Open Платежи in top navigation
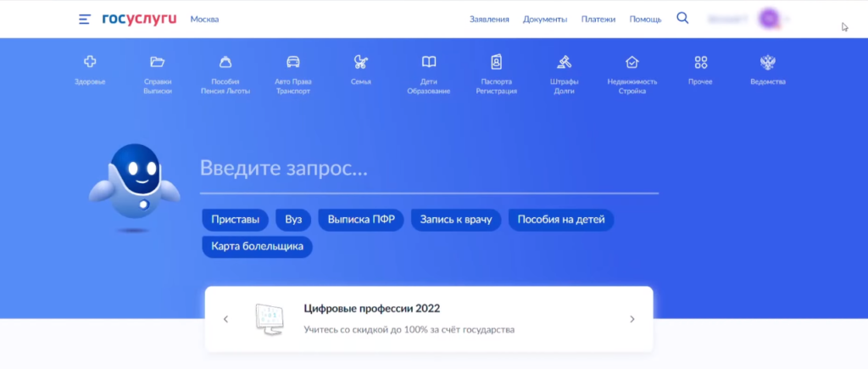Viewport: 868px width, 369px height. pyautogui.click(x=598, y=20)
